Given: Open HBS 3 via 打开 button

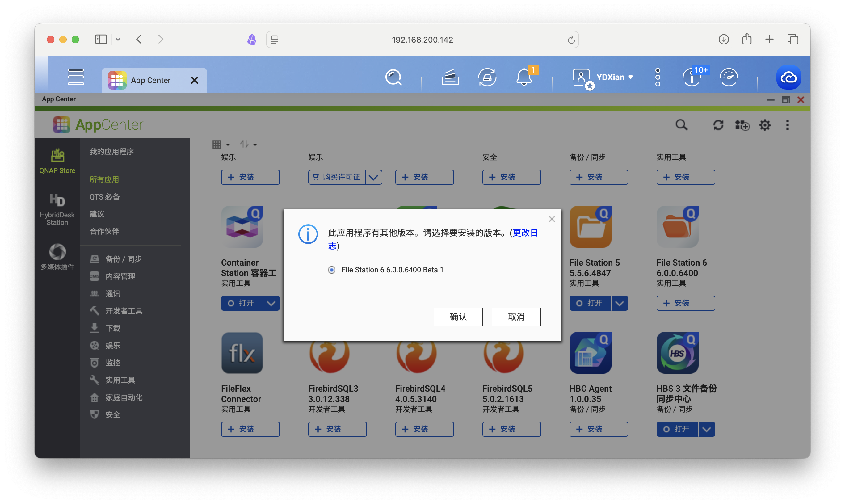Looking at the screenshot, I should (x=677, y=429).
